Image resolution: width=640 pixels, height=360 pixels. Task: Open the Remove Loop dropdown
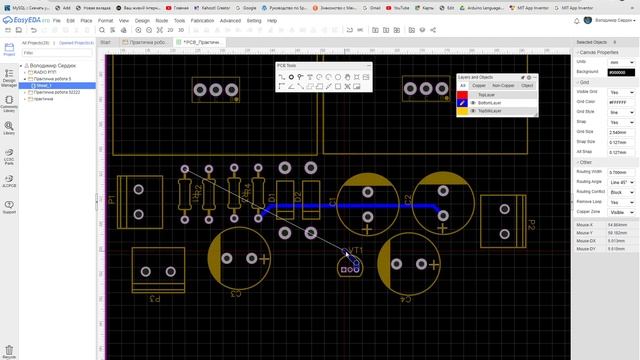click(x=621, y=202)
